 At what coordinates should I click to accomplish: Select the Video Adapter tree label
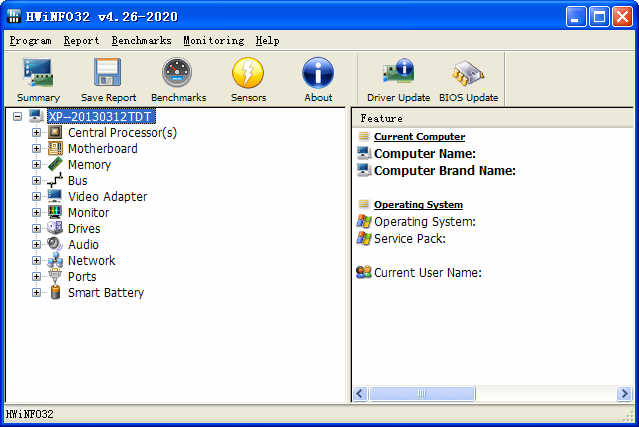tap(108, 196)
